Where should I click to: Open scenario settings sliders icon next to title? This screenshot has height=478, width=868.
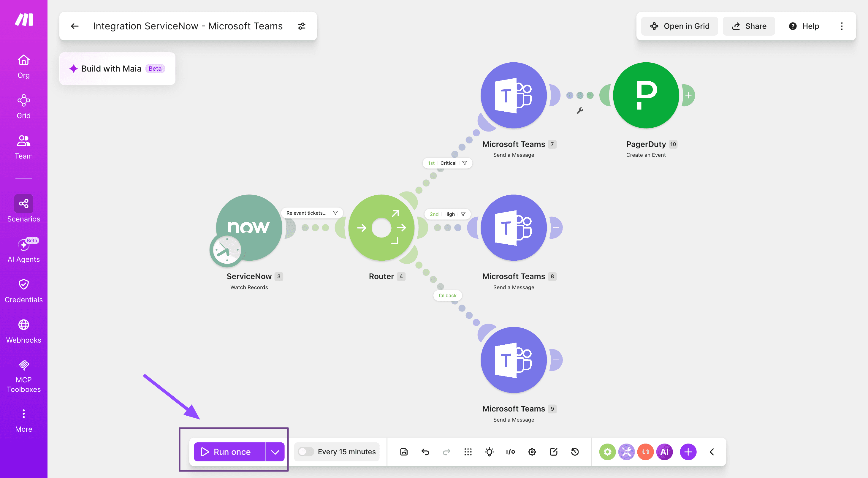click(x=302, y=26)
